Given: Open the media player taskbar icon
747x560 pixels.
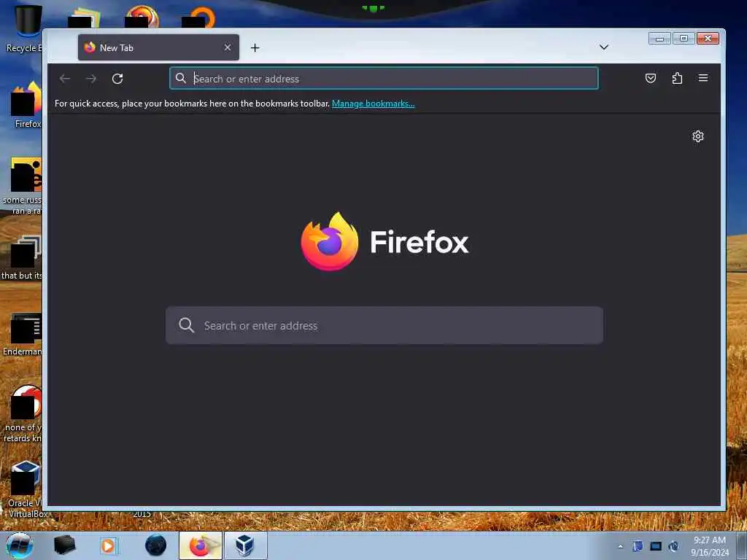Looking at the screenshot, I should click(108, 545).
